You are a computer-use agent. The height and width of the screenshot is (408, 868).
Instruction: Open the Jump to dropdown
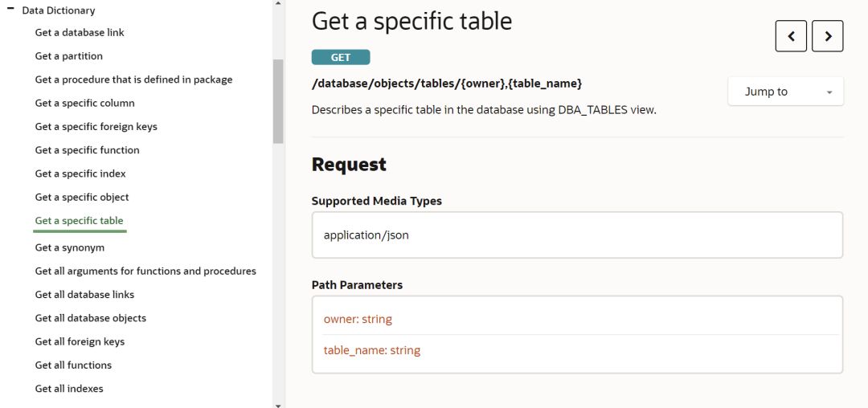[785, 92]
